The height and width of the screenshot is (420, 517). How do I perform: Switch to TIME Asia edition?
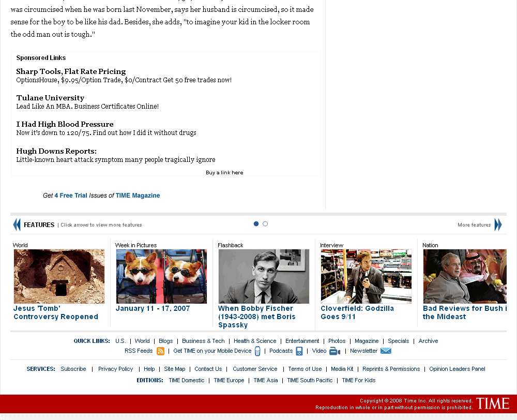pos(266,380)
